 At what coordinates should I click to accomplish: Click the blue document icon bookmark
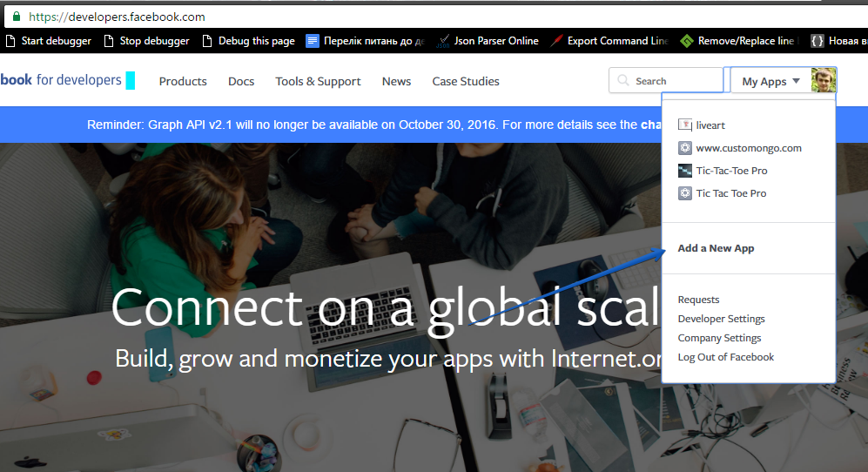[313, 41]
